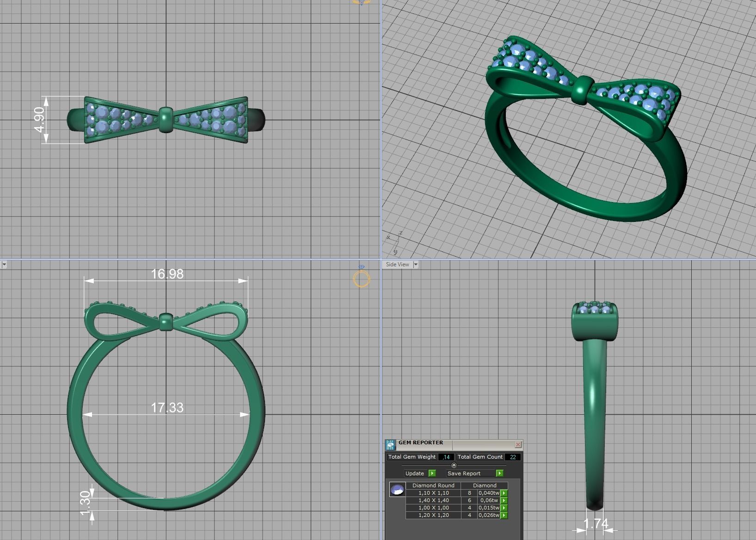The width and height of the screenshot is (756, 540).
Task: Click the Gem Reporter panel icon
Action: tap(390, 445)
